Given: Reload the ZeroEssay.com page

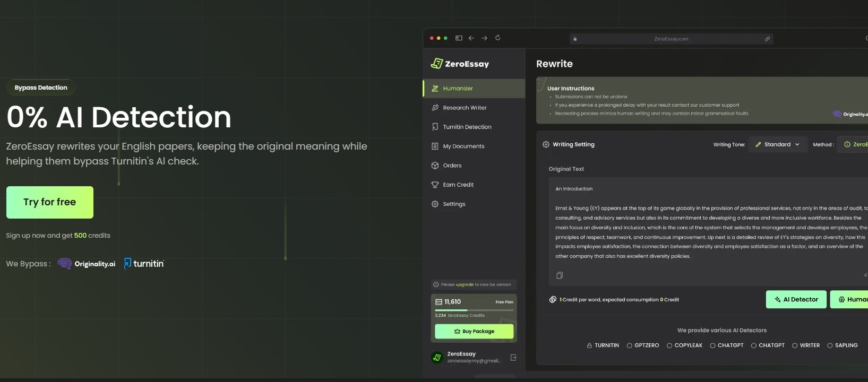Looking at the screenshot, I should click(x=497, y=38).
